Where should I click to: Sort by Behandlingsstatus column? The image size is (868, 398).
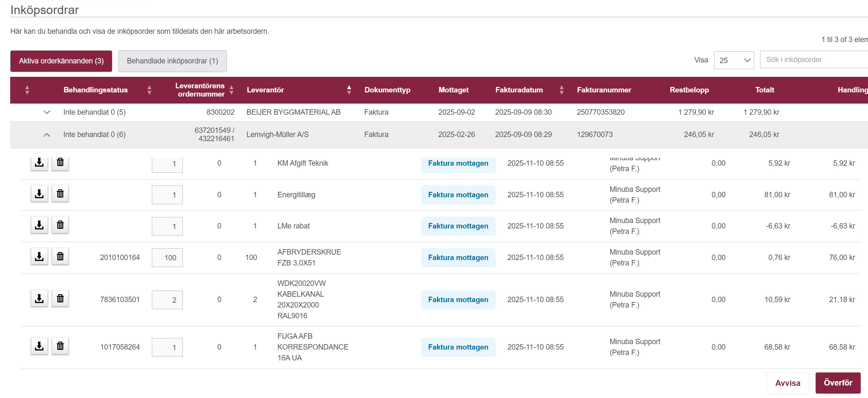149,90
